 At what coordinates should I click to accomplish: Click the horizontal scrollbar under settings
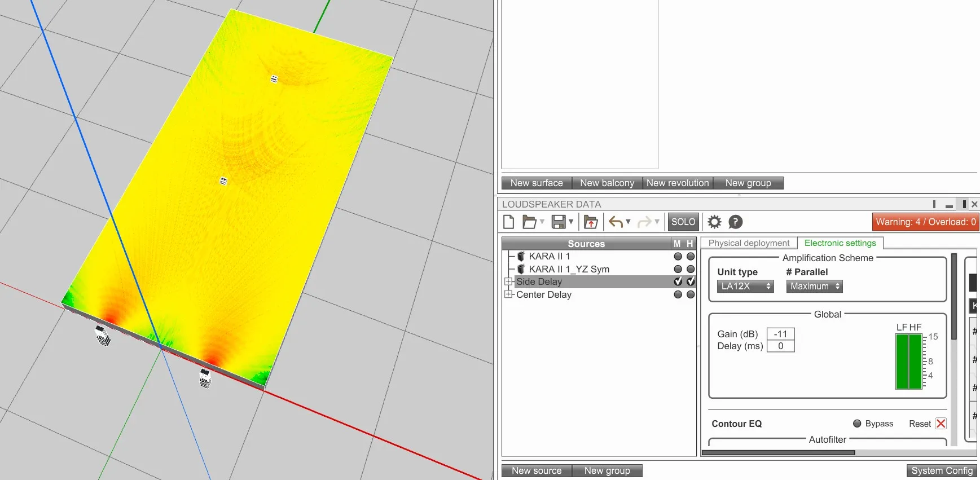pyautogui.click(x=778, y=452)
